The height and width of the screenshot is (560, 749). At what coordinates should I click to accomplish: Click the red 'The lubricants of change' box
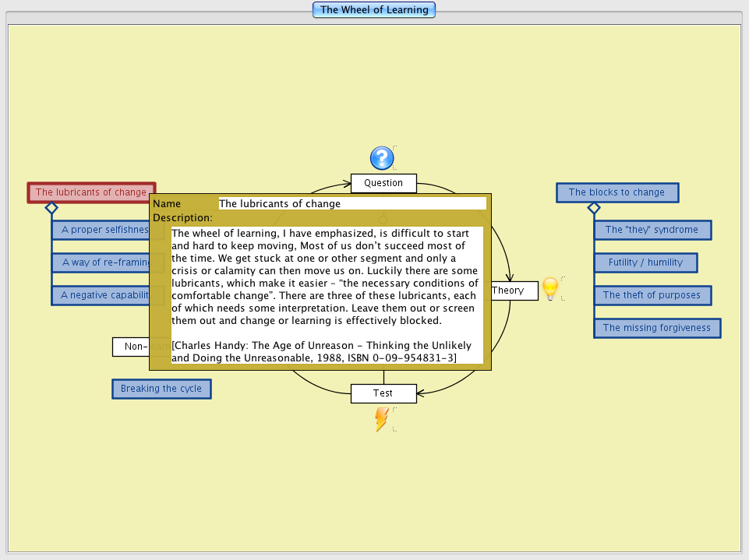coord(91,192)
